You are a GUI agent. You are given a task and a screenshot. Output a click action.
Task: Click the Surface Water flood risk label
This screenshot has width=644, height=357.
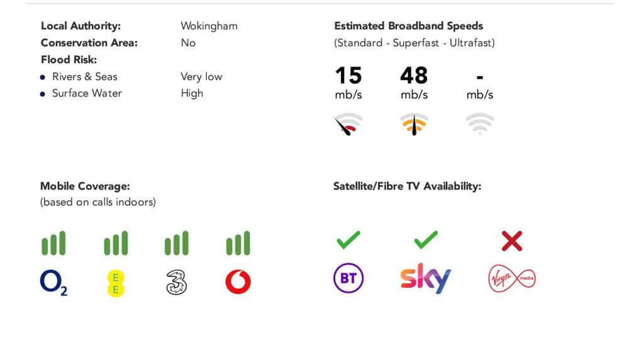87,93
